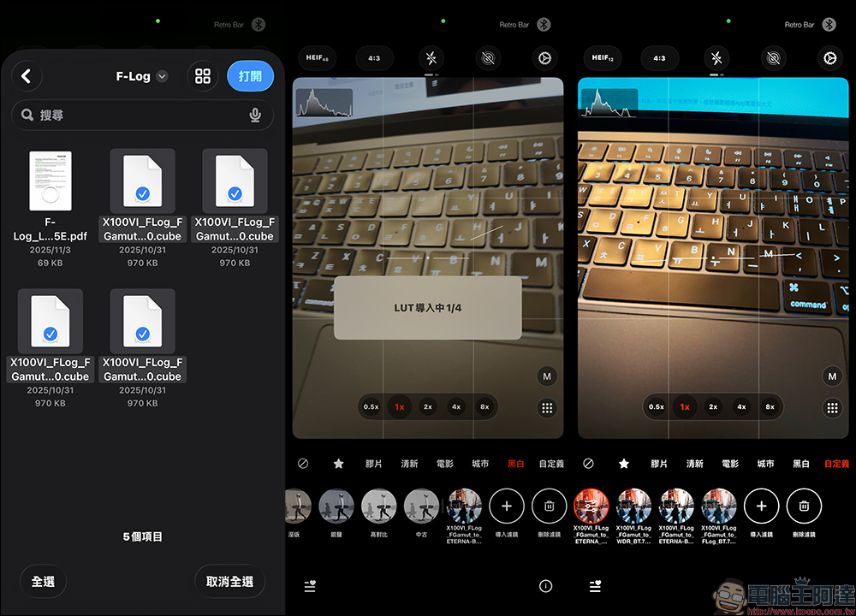Viewport: 856px width, 616px height.
Task: Open the HEIF₄₈ format icon
Action: pyautogui.click(x=317, y=58)
